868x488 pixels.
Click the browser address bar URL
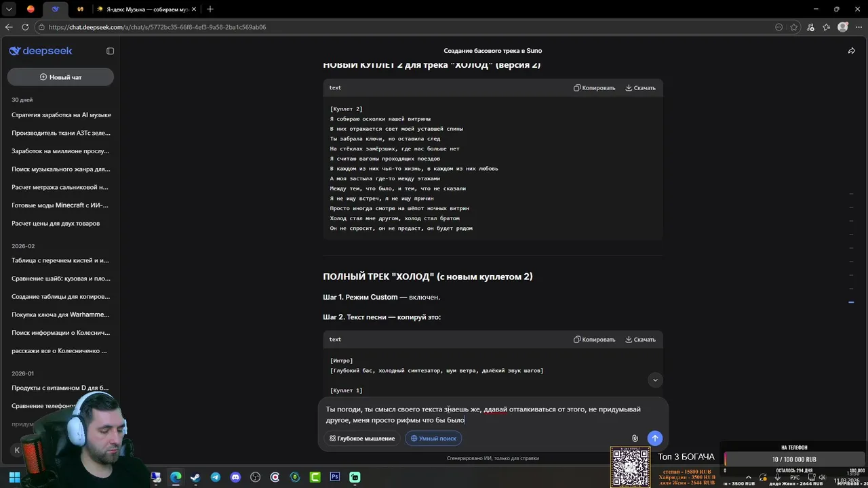[x=157, y=27]
